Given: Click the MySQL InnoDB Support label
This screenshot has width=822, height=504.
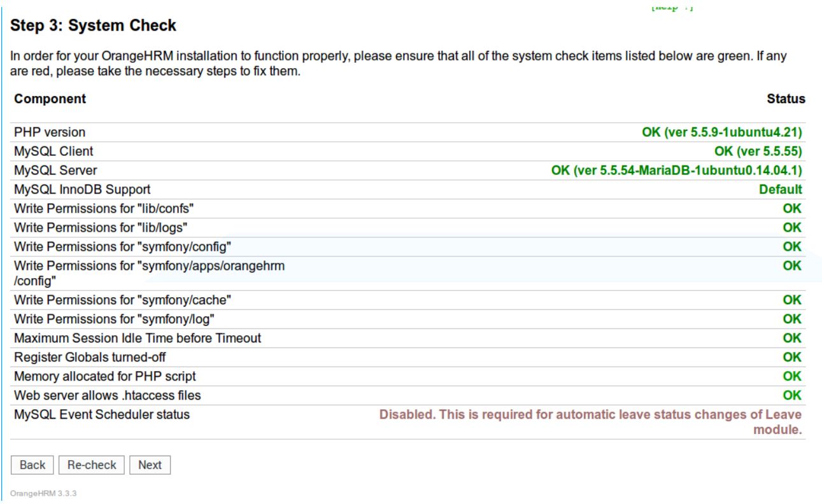Looking at the screenshot, I should point(82,190).
